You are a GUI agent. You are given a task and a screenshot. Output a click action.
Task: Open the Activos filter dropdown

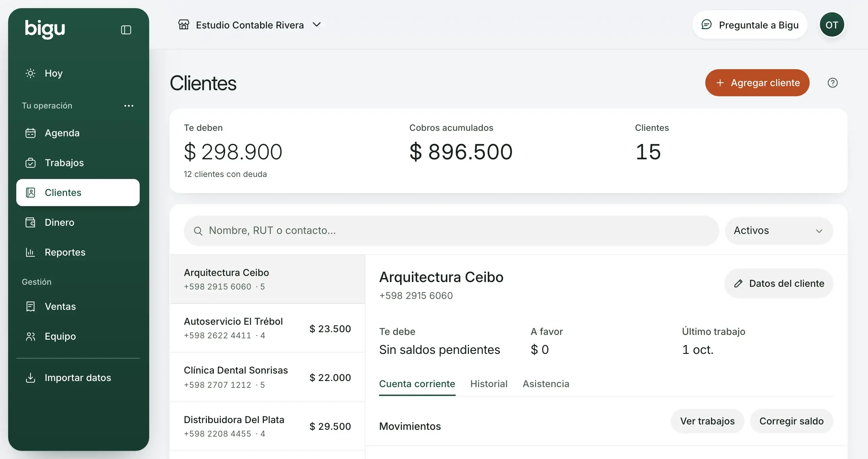pos(779,231)
